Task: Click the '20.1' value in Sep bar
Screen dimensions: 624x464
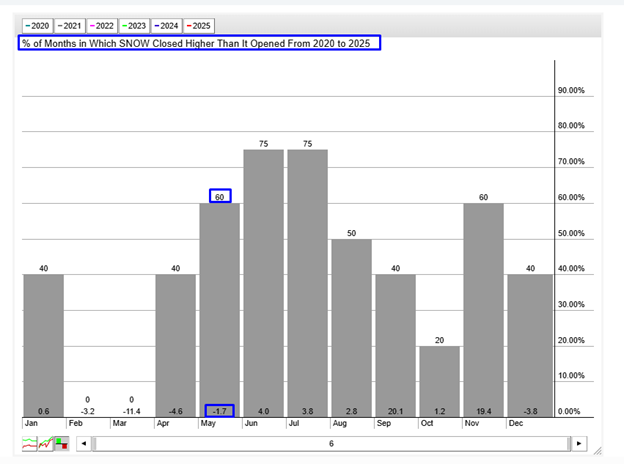Action: pos(396,411)
